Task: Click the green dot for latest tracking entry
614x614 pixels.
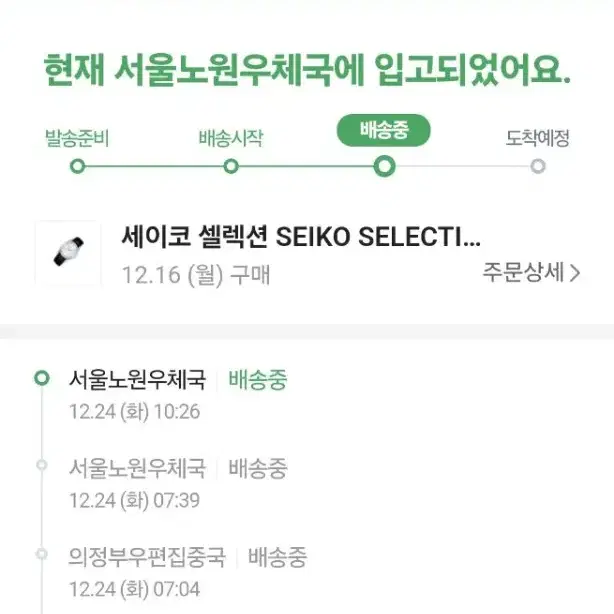Action: (x=42, y=378)
